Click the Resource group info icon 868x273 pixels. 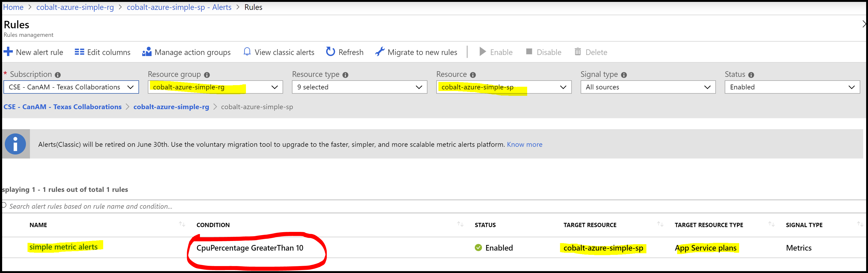pyautogui.click(x=207, y=75)
